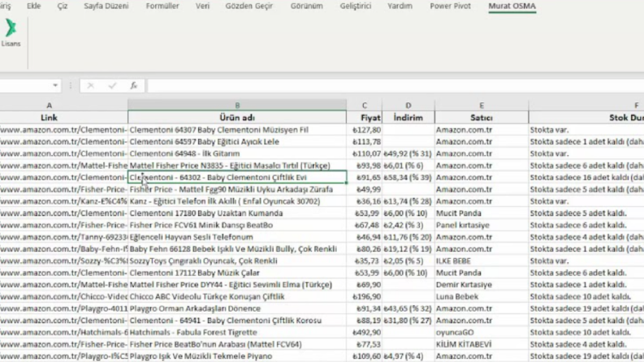Select cell Clementoni 64307 Baby Clementoni Müzisyen Fil
This screenshot has width=644, height=362.
(x=237, y=130)
